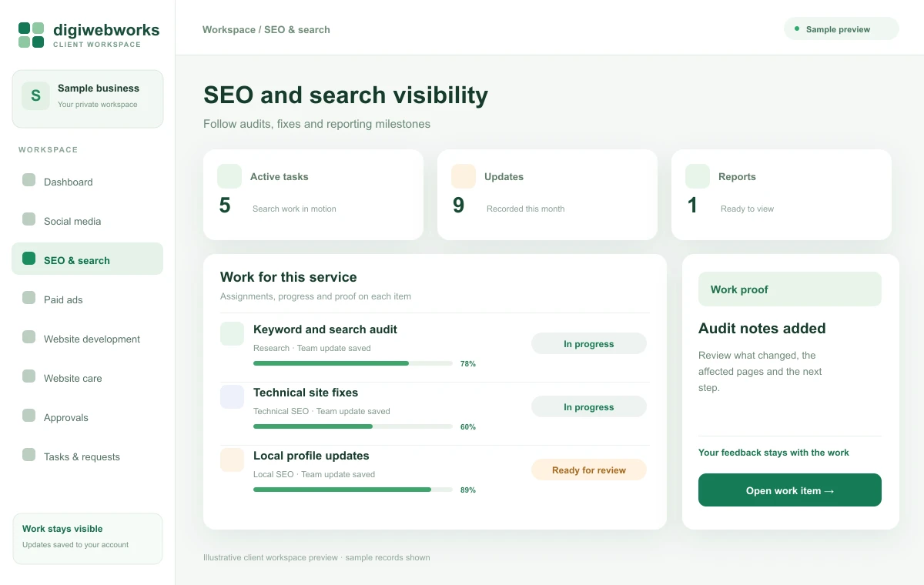Open the Dashboard menu item
The image size is (924, 585).
pyautogui.click(x=87, y=181)
